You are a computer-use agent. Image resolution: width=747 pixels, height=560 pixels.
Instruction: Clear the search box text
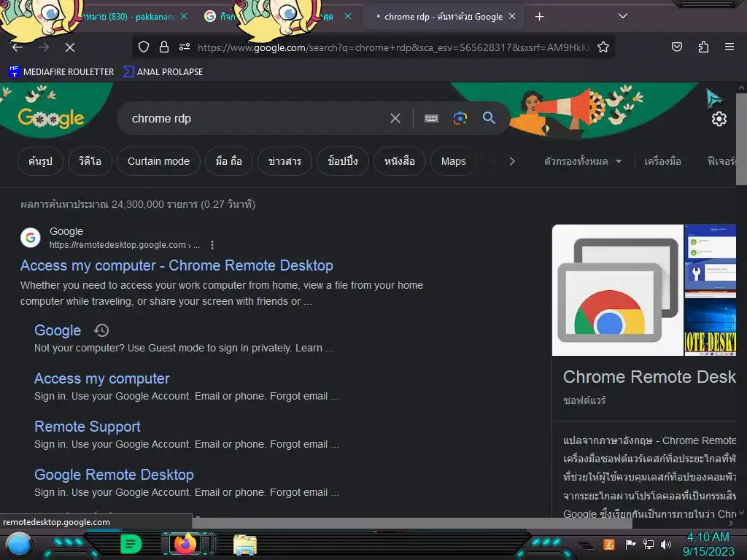[395, 118]
